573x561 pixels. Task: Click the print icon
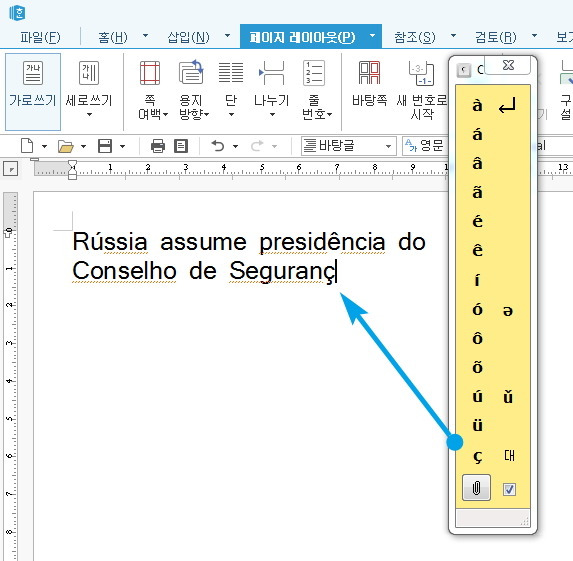click(158, 146)
